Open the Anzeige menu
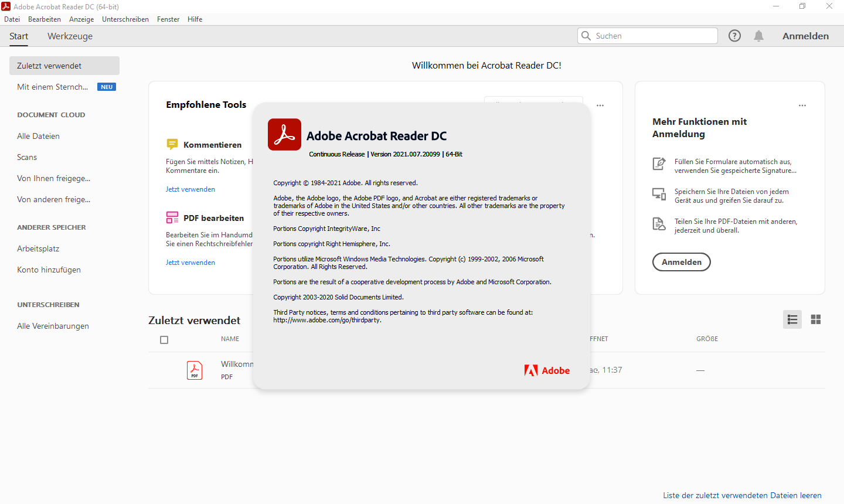This screenshot has height=504, width=844. pyautogui.click(x=81, y=19)
